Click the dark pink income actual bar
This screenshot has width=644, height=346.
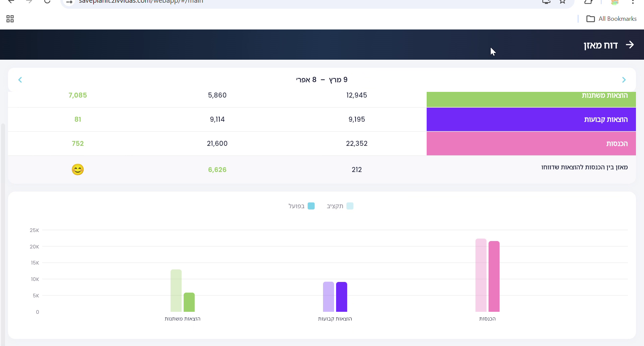(494, 276)
